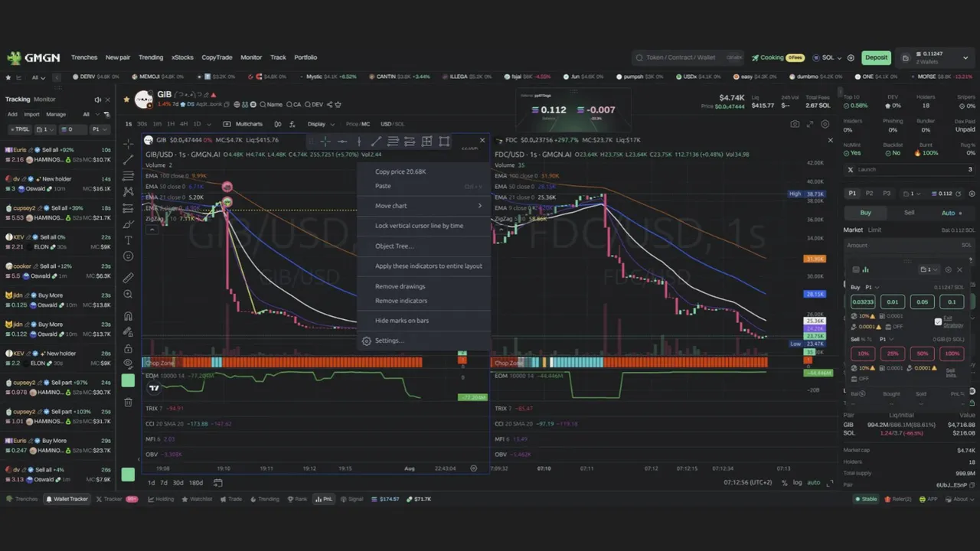
Task: Expand the Move chart submenu arrow
Action: pos(480,206)
